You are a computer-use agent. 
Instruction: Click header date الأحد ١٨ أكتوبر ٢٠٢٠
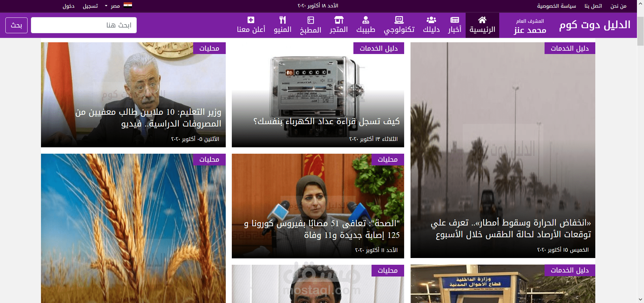pyautogui.click(x=318, y=6)
